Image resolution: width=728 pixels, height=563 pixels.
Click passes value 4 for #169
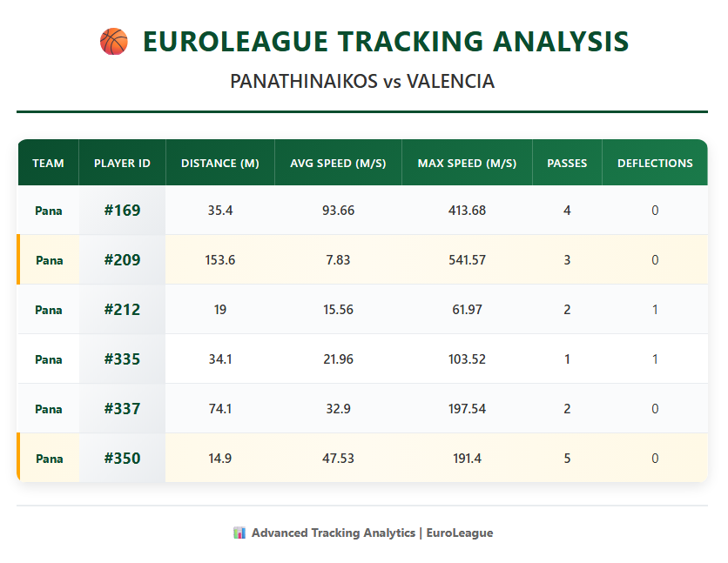click(567, 211)
